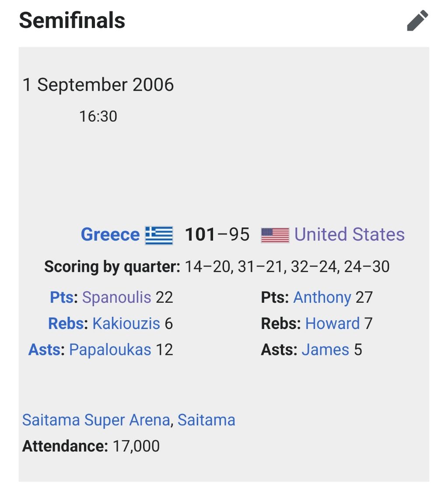Viewport: 448px width, 497px height.
Task: Click the Semifinals section heading
Action: [72, 21]
